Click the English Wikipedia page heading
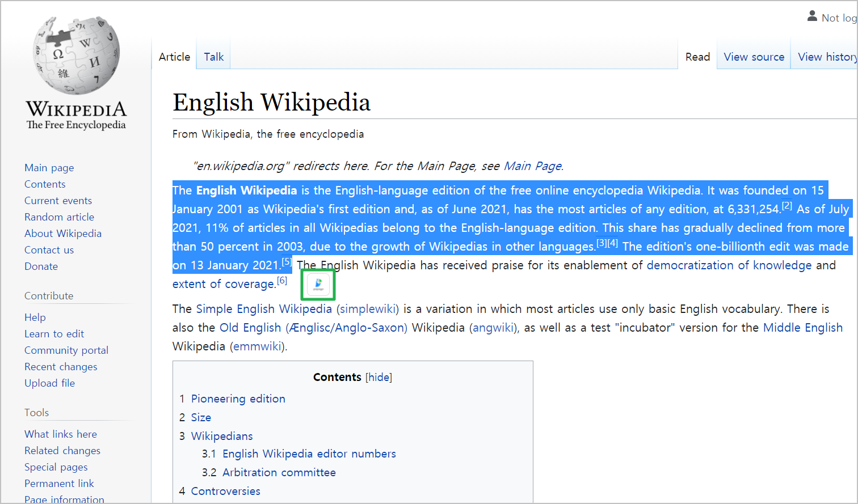 pyautogui.click(x=271, y=103)
